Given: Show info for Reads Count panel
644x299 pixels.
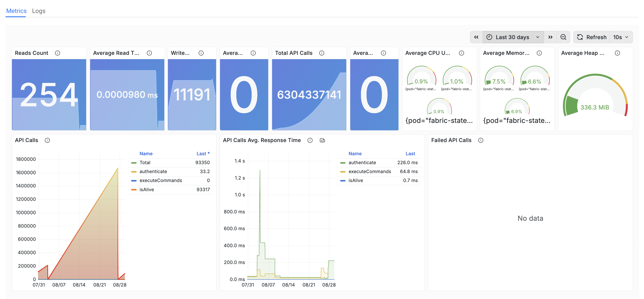Looking at the screenshot, I should pos(57,53).
